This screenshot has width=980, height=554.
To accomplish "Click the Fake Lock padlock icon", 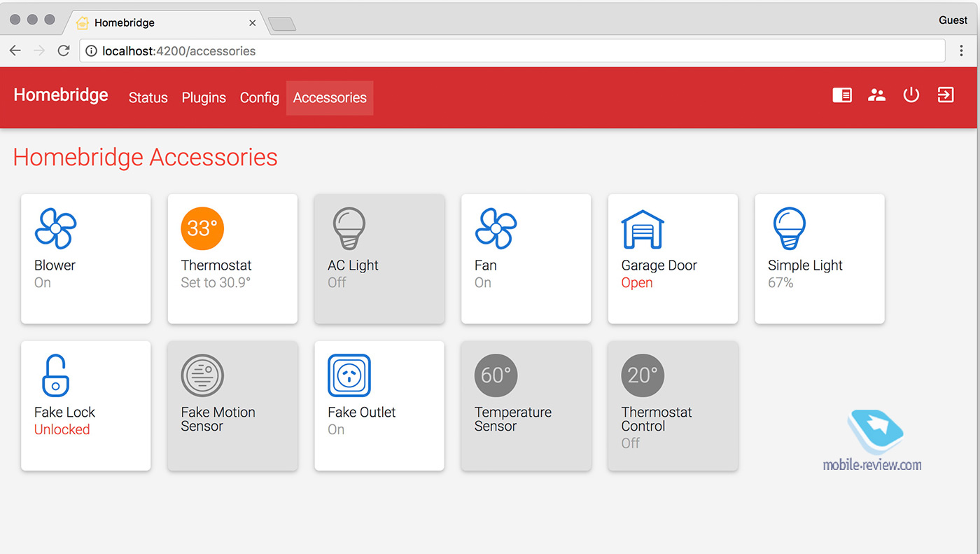I will (x=55, y=375).
